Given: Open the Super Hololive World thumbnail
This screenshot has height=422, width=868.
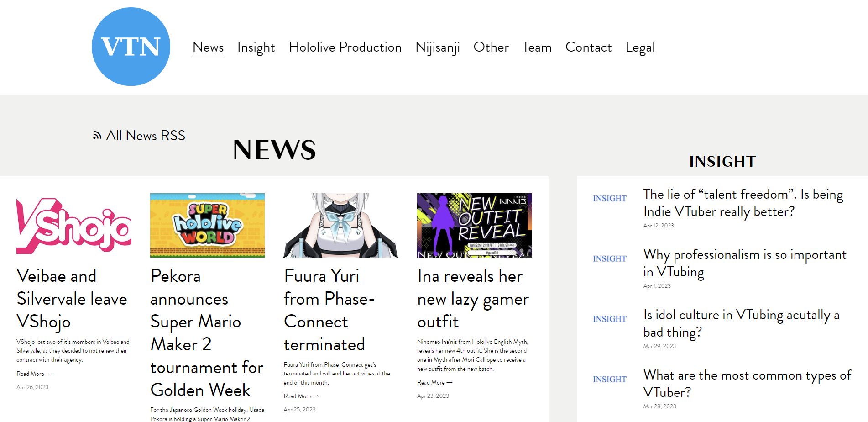Looking at the screenshot, I should click(x=207, y=225).
